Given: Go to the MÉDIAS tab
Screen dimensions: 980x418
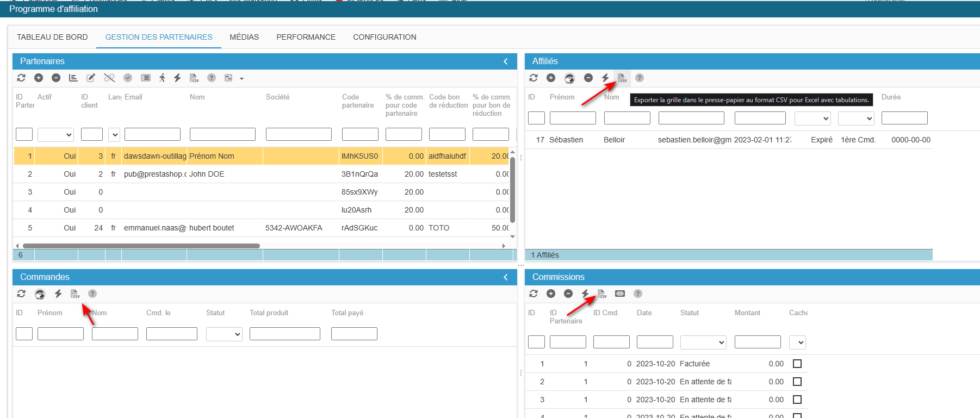Looking at the screenshot, I should tap(244, 37).
